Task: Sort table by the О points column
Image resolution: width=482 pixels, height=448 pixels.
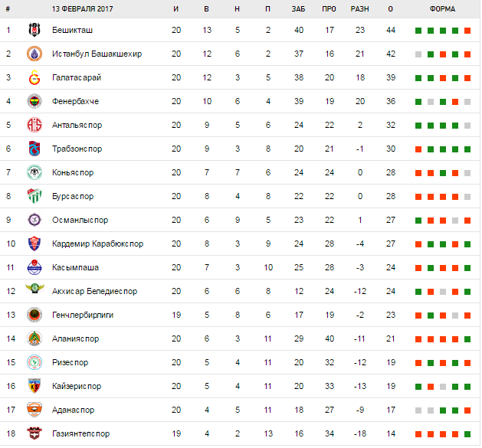Action: click(x=391, y=9)
